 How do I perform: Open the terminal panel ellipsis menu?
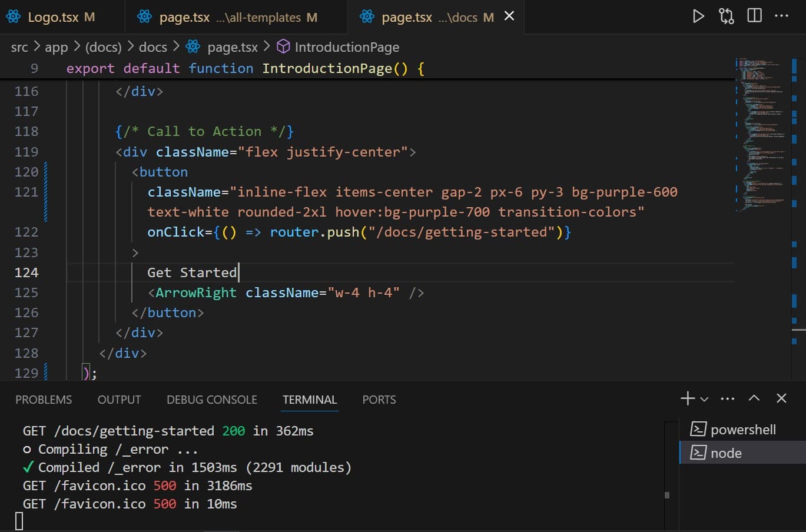coord(728,398)
